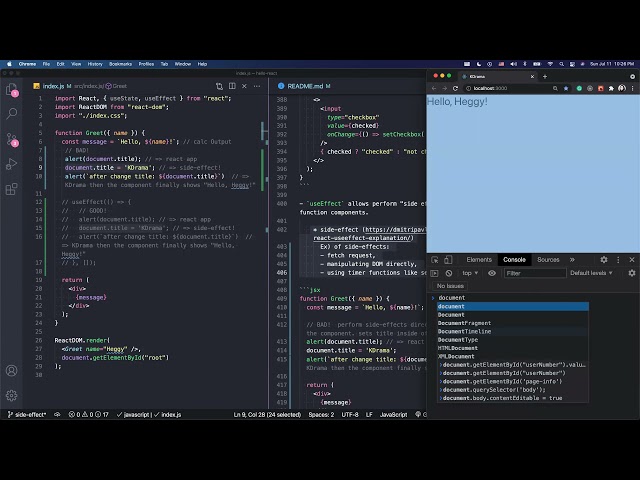
Task: Click the Chrome forward button
Action: coord(444,88)
